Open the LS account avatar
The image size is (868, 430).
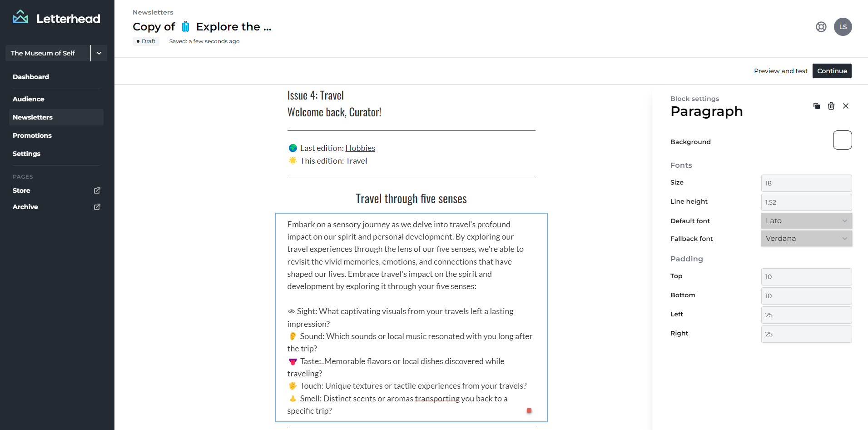point(843,27)
